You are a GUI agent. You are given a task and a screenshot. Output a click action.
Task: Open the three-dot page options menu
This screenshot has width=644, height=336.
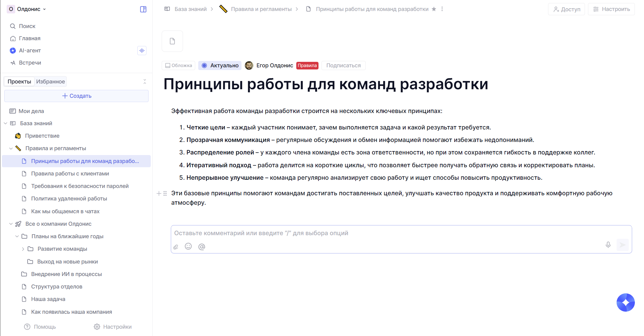click(x=442, y=9)
